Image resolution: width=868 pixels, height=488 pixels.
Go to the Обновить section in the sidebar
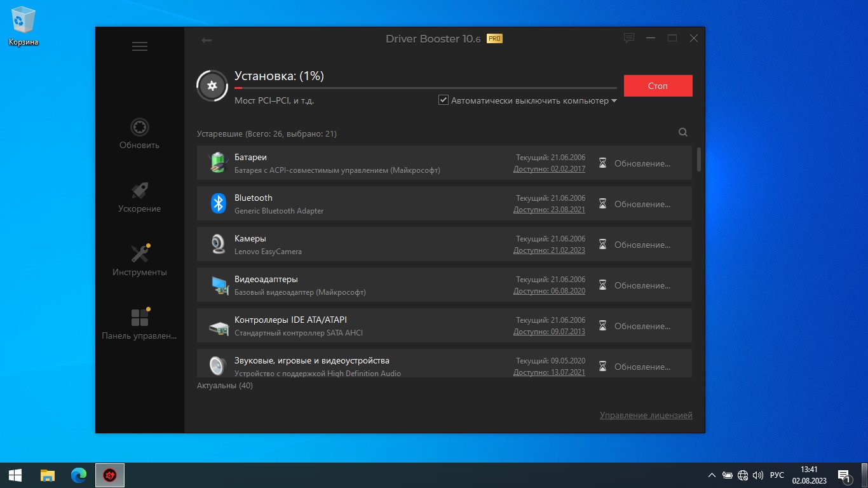tap(140, 134)
